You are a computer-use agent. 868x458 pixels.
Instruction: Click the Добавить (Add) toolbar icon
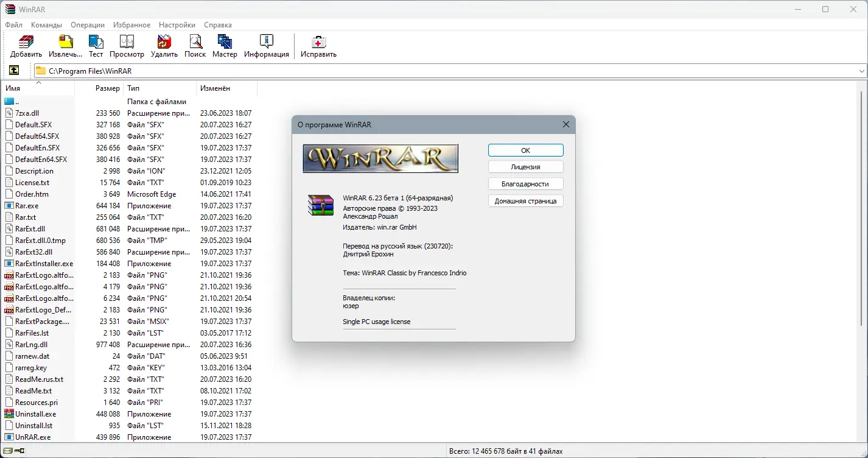26,42
